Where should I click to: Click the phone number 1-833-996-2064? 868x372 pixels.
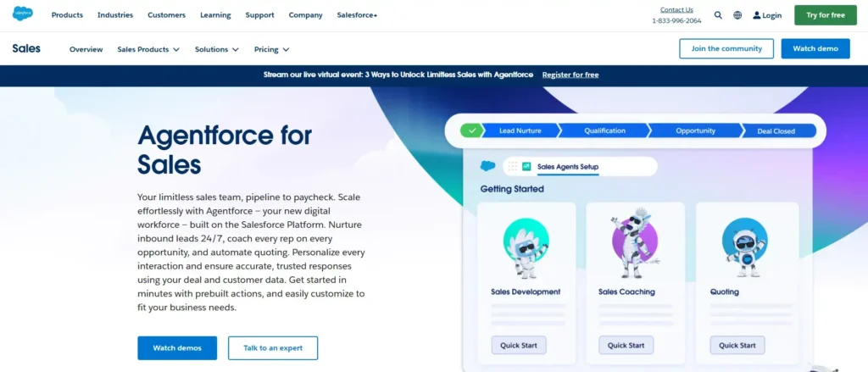point(676,21)
